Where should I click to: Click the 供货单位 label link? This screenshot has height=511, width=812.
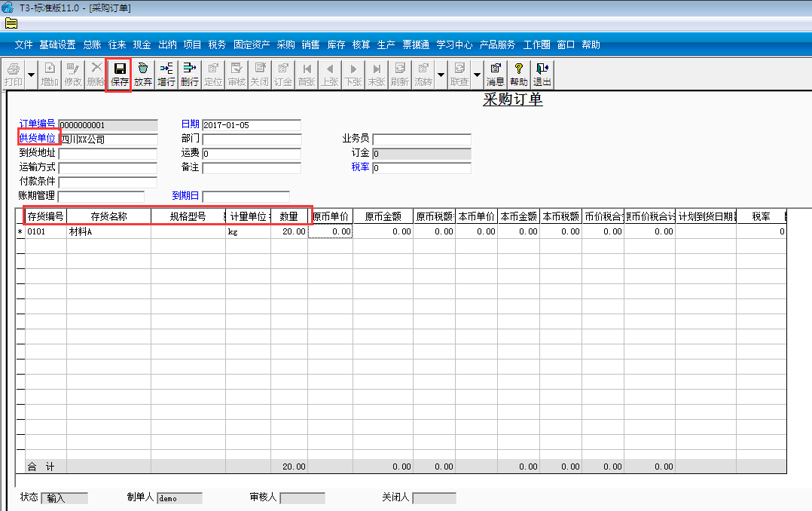point(38,139)
